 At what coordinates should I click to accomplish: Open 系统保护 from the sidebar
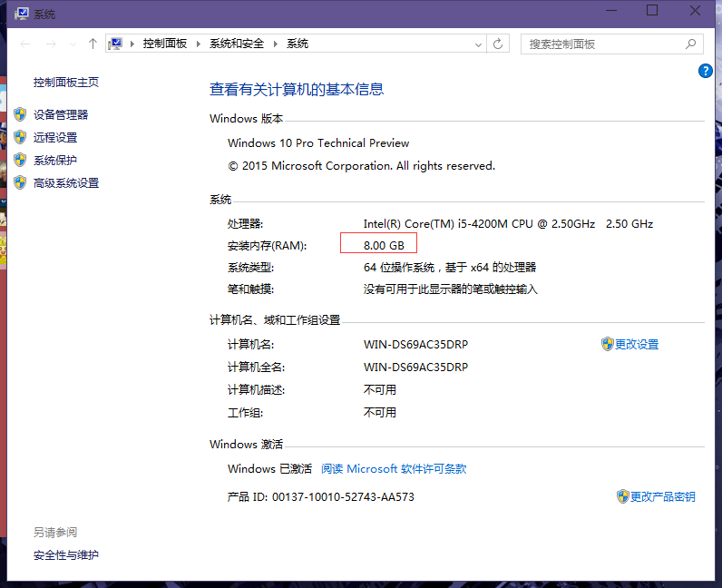54,161
